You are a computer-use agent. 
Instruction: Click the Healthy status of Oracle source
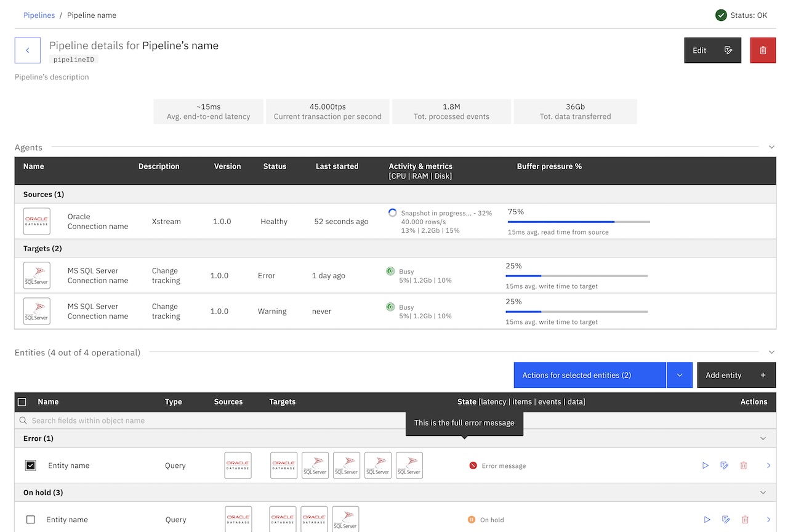pos(274,222)
